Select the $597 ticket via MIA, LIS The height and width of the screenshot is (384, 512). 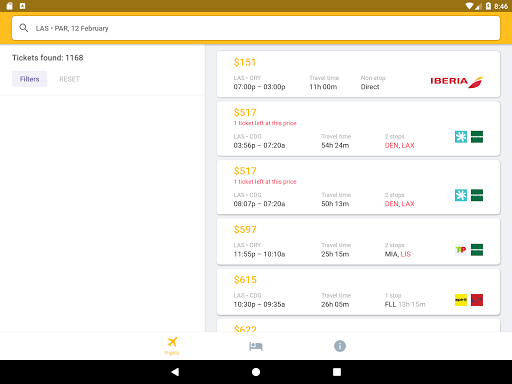358,242
